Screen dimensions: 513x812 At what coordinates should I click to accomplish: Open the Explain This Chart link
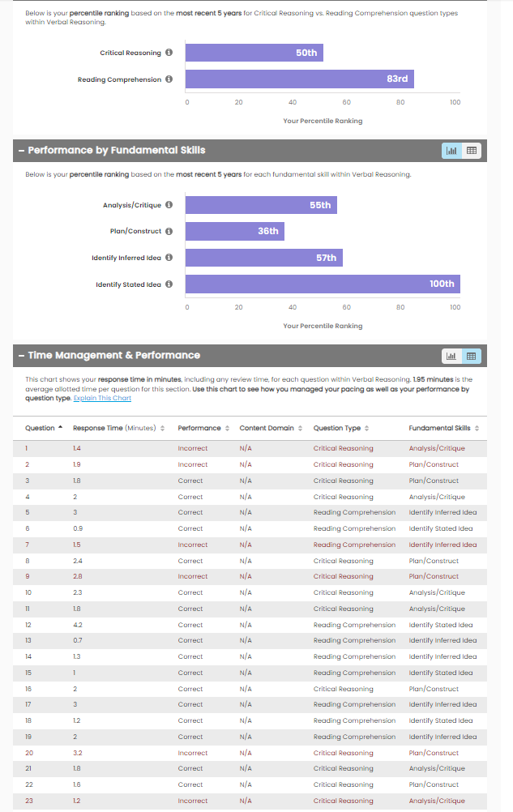pos(102,398)
